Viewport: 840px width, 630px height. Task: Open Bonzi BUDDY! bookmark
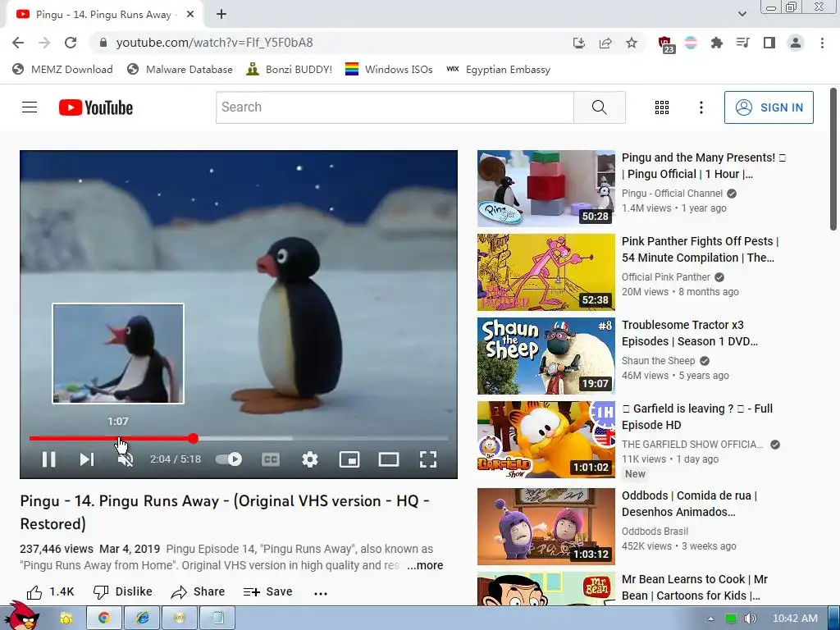[x=290, y=69]
